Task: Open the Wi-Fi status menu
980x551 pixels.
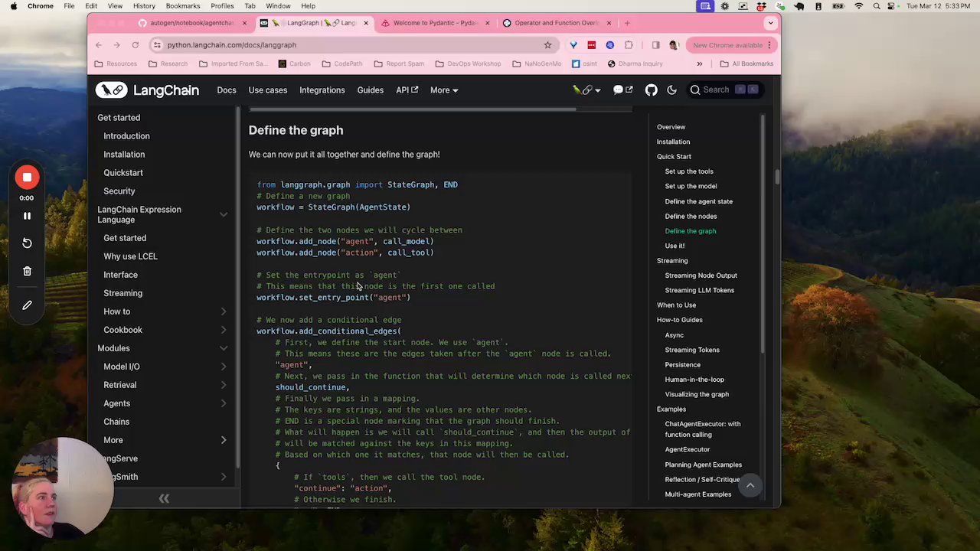Action: point(858,6)
